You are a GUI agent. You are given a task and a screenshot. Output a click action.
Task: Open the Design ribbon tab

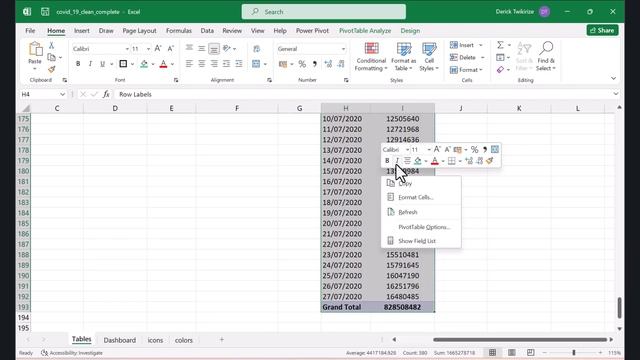click(x=410, y=31)
